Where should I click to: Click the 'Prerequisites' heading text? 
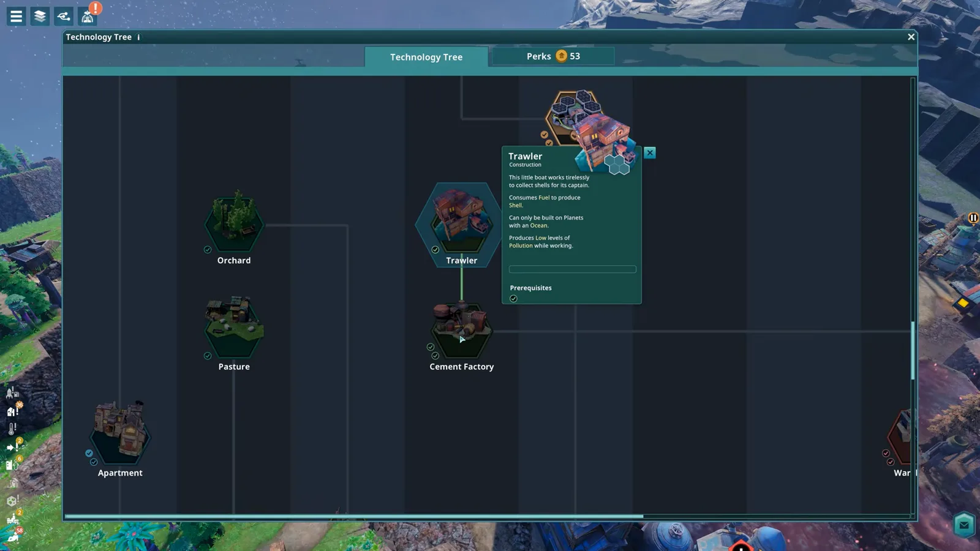click(x=530, y=288)
